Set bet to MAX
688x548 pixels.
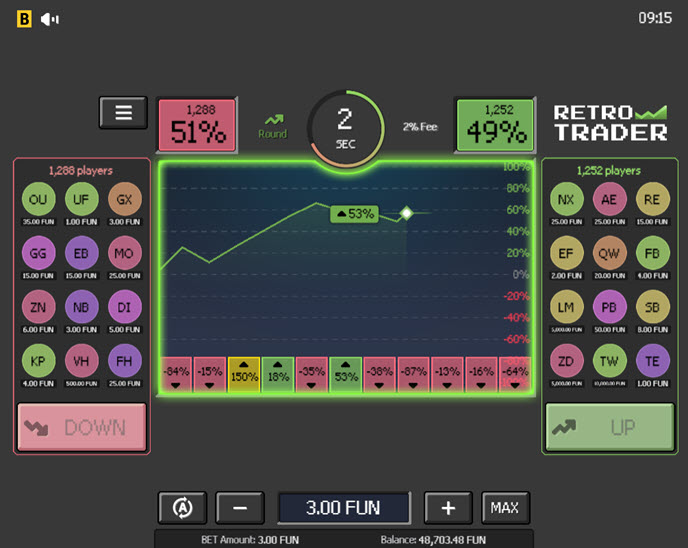coord(504,508)
